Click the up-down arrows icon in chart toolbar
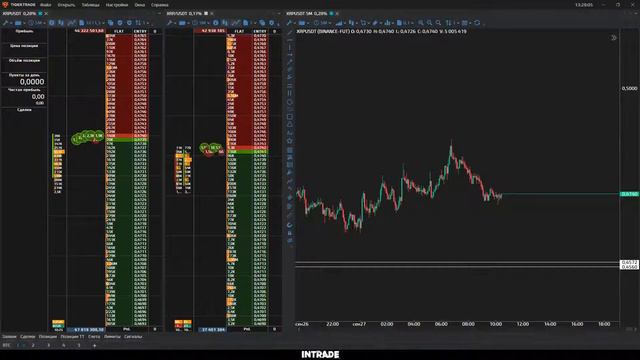 point(449,23)
